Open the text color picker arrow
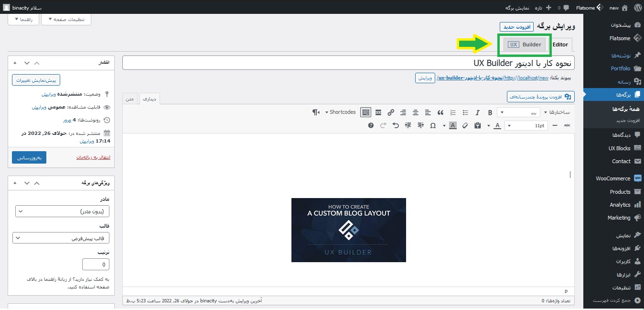 tap(488, 125)
